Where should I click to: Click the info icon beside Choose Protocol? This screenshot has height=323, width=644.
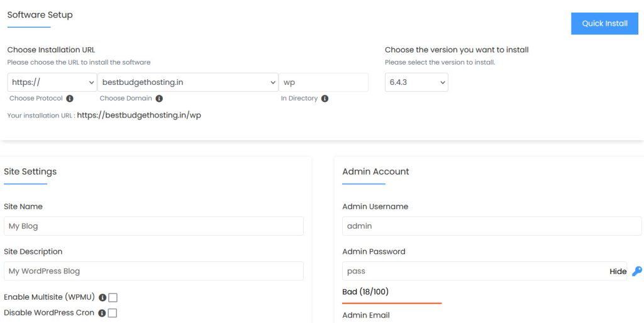tap(70, 99)
